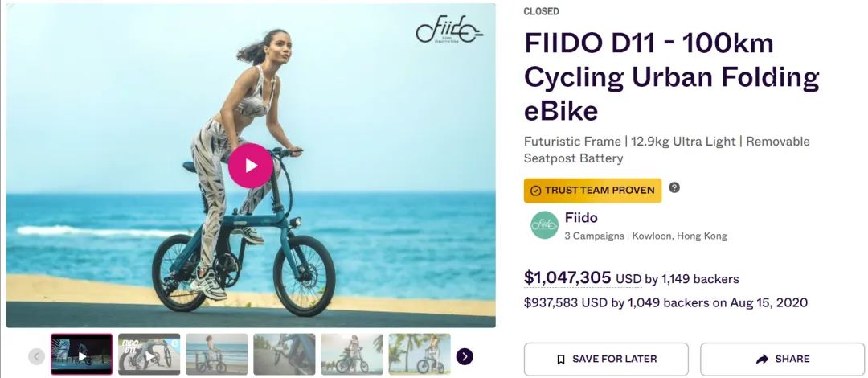Click the Fiido logo on video corner
868x378 pixels.
(x=449, y=30)
